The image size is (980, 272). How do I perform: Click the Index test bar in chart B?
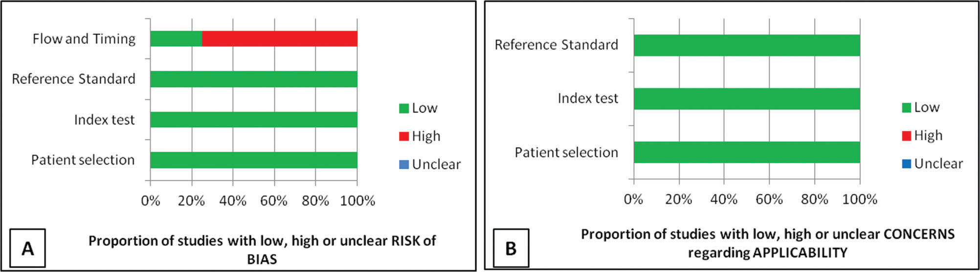click(746, 99)
